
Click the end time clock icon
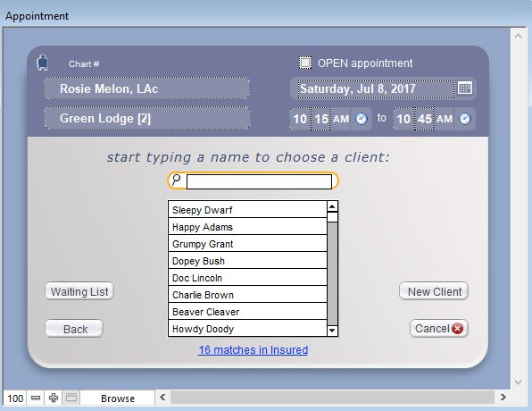[465, 119]
